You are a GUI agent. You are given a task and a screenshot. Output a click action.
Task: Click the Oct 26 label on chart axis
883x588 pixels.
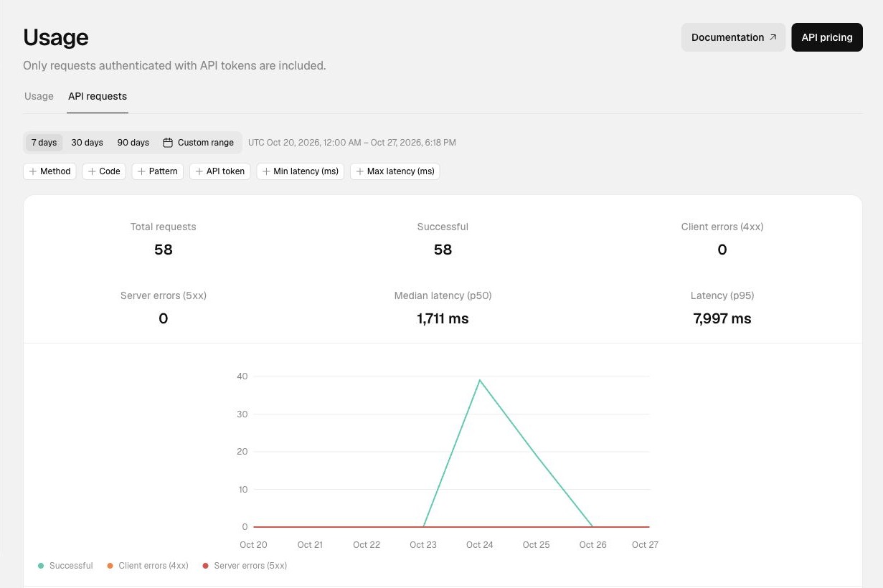click(x=593, y=545)
